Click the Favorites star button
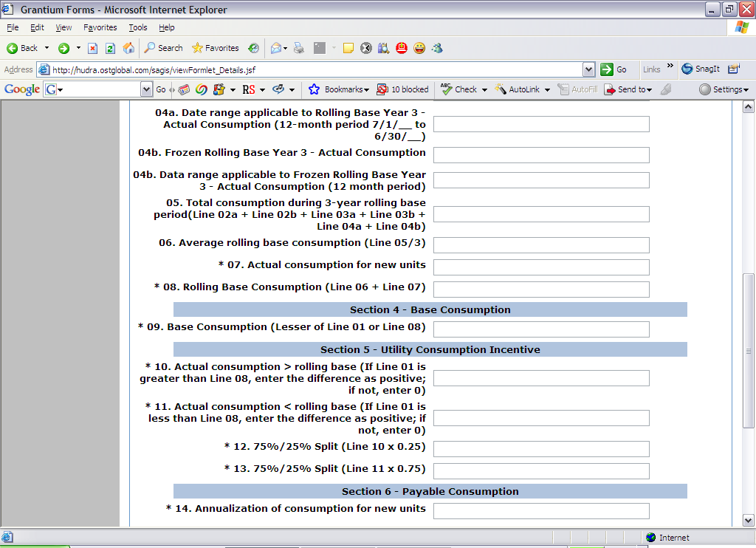 (216, 48)
